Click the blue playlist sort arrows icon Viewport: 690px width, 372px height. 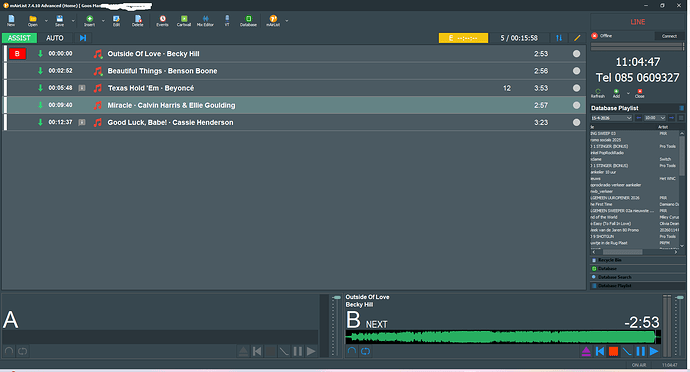[559, 38]
